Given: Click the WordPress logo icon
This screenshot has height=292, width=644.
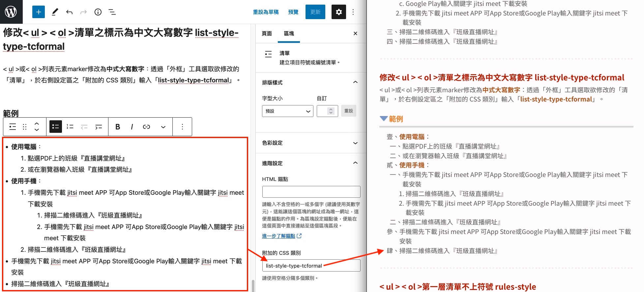Looking at the screenshot, I should (x=11, y=12).
